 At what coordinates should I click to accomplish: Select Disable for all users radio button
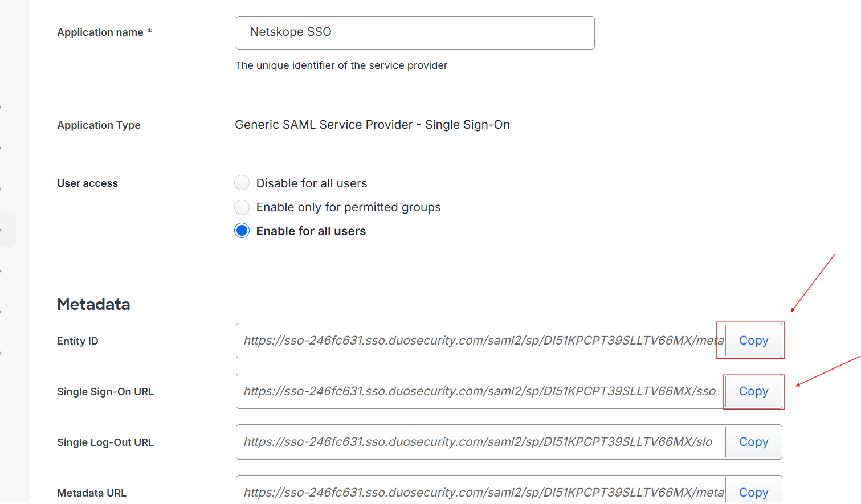(242, 183)
